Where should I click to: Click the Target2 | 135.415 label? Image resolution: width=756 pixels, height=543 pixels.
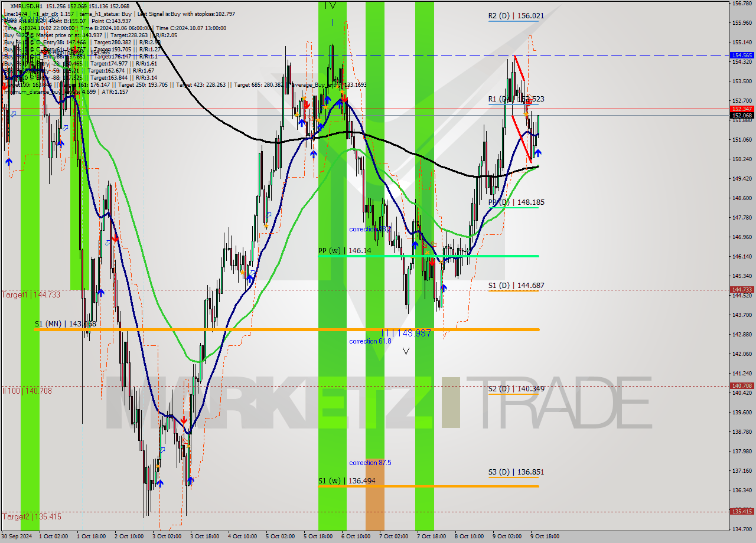[x=31, y=516]
